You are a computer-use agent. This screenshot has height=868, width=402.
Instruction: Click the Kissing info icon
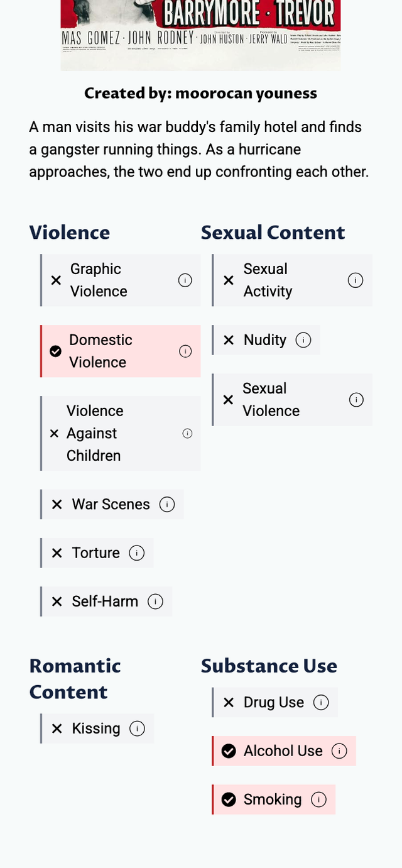(x=137, y=728)
